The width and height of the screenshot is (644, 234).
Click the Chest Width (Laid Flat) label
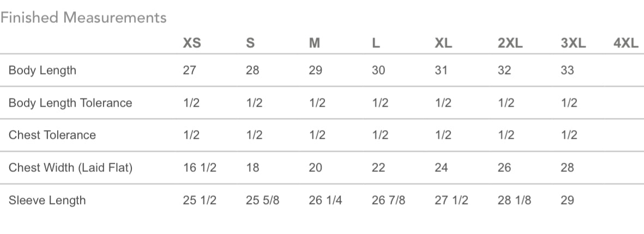70,168
